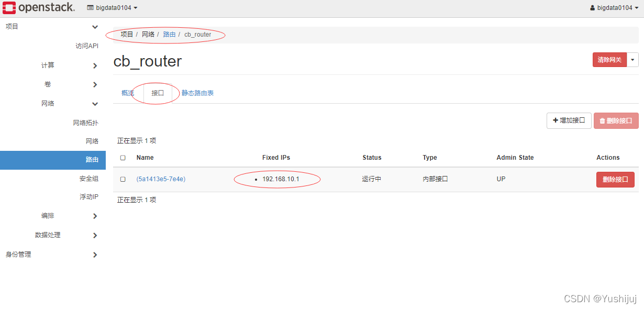The width and height of the screenshot is (644, 309).
Task: Open the (5a1413e5-7e4e) interface link
Action: (161, 179)
